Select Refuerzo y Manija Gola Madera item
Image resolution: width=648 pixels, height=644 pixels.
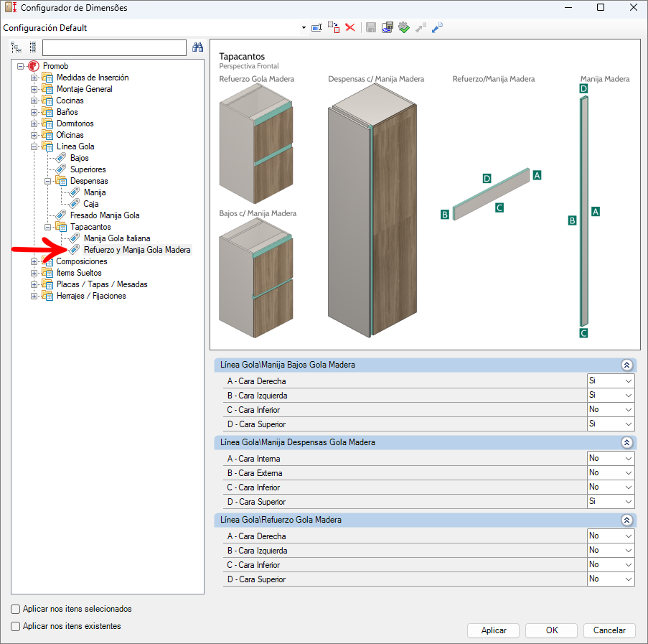pos(137,250)
